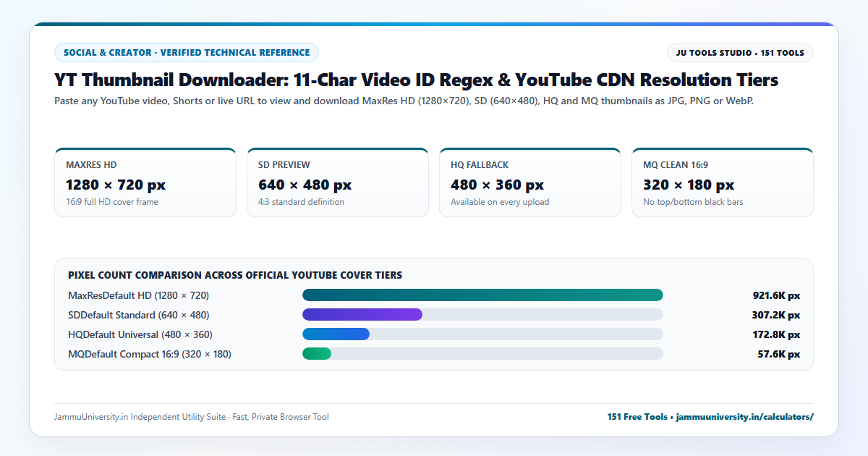Click the 57.6K px value

pyautogui.click(x=779, y=354)
